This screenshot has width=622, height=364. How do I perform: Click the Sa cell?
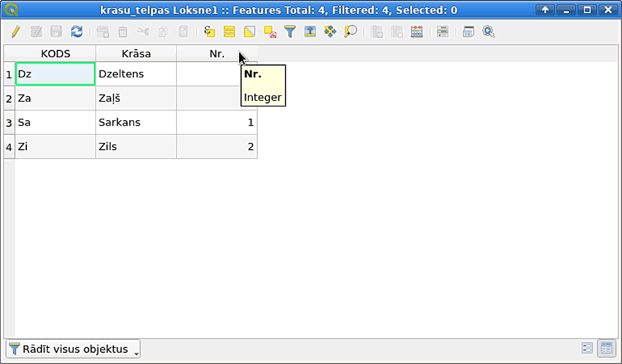[55, 122]
